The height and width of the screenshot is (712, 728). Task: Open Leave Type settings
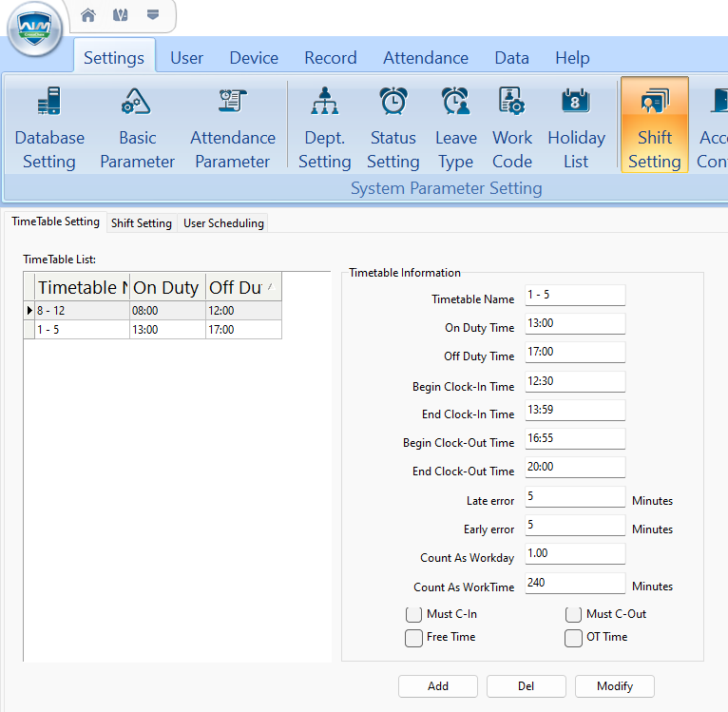456,126
